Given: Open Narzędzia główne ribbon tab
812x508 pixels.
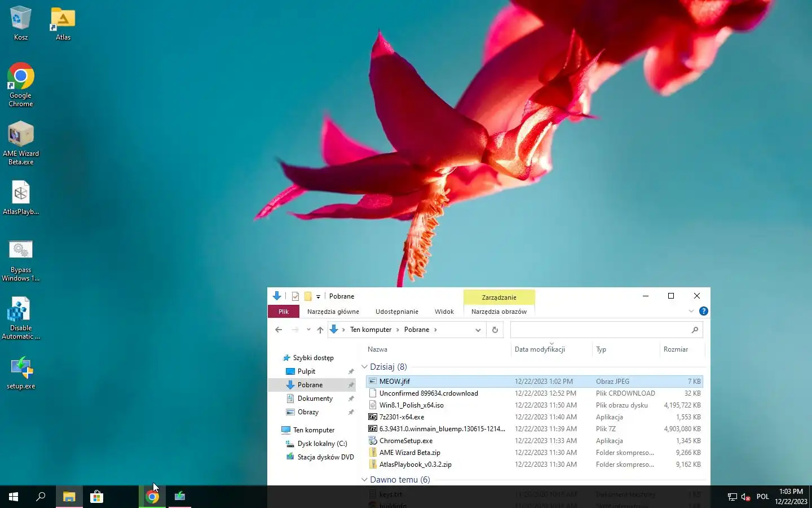Looking at the screenshot, I should tap(333, 312).
